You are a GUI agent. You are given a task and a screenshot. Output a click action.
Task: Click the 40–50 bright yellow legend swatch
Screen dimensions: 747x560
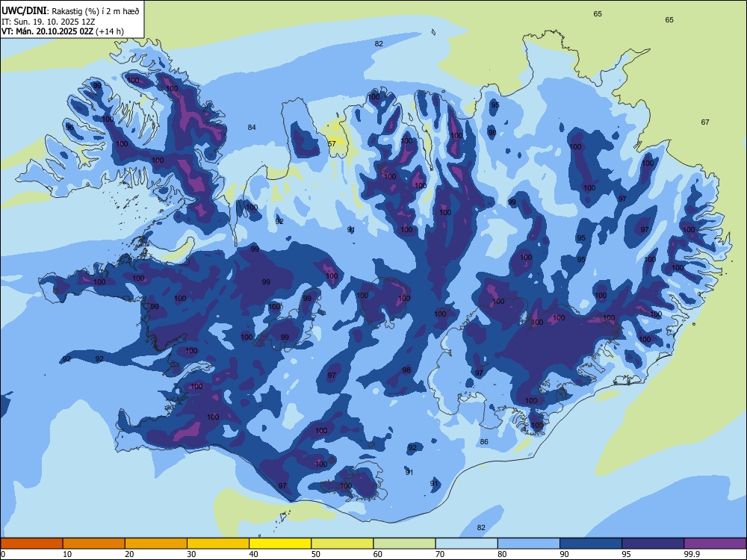click(280, 544)
